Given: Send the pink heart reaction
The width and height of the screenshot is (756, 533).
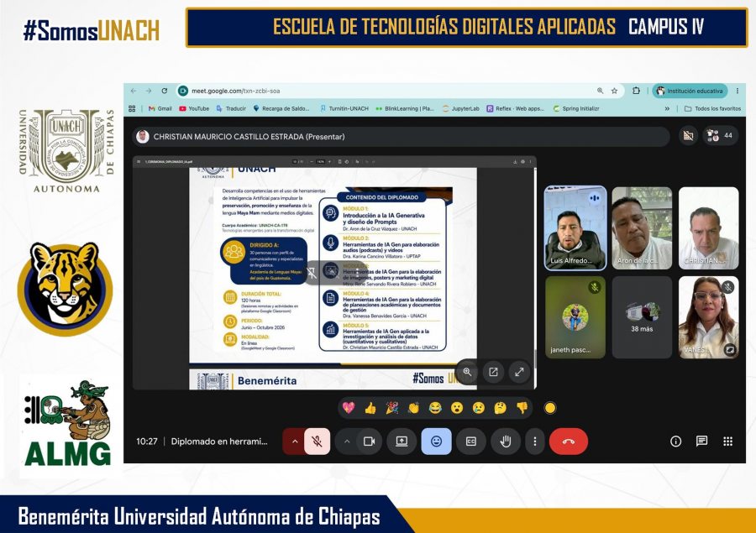Looking at the screenshot, I should coord(349,408).
